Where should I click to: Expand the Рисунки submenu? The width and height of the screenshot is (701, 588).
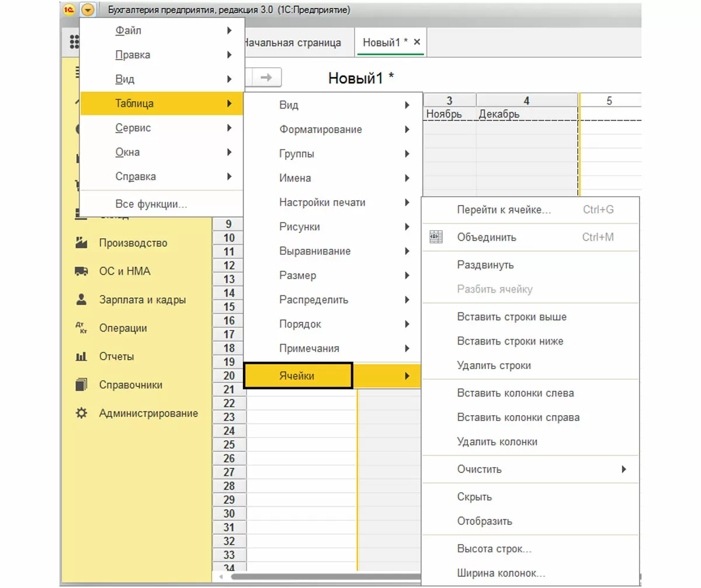click(333, 227)
